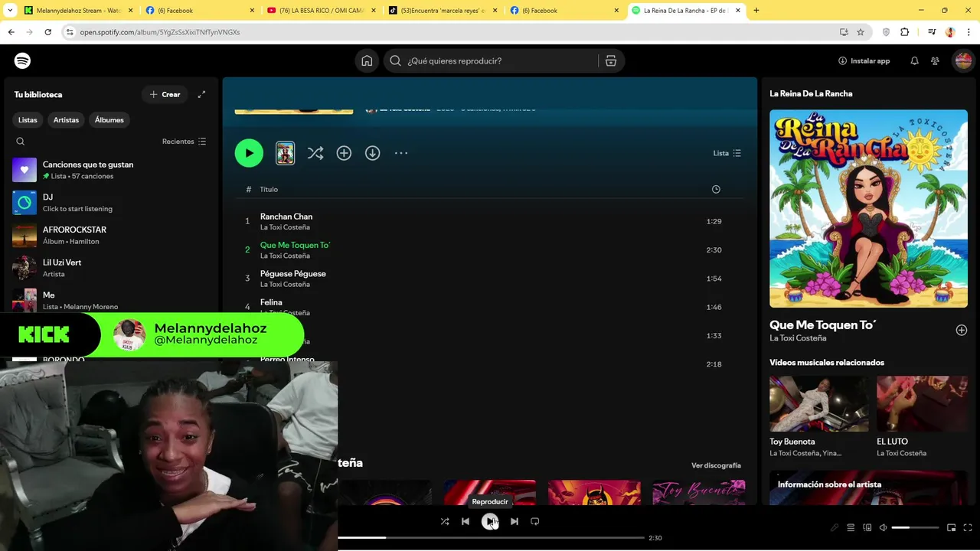The width and height of the screenshot is (980, 551).
Task: Bookmark this page with the star
Action: (x=861, y=32)
